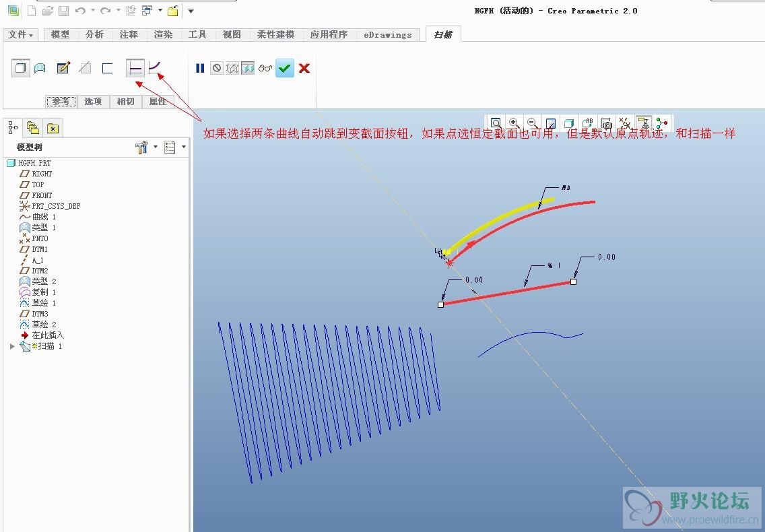The width and height of the screenshot is (765, 532).
Task: Switch to the 分析 ribbon tab
Action: tap(94, 34)
